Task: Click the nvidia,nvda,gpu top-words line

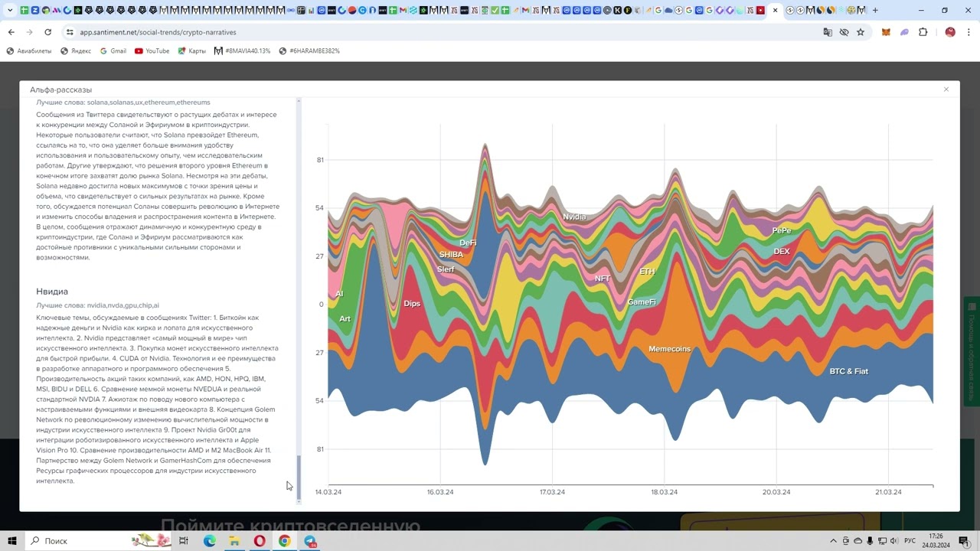Action: point(97,305)
